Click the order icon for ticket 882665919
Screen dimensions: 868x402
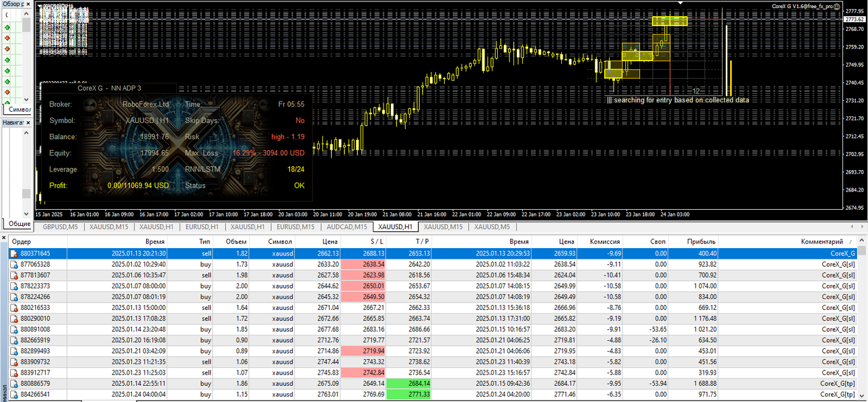coord(14,340)
